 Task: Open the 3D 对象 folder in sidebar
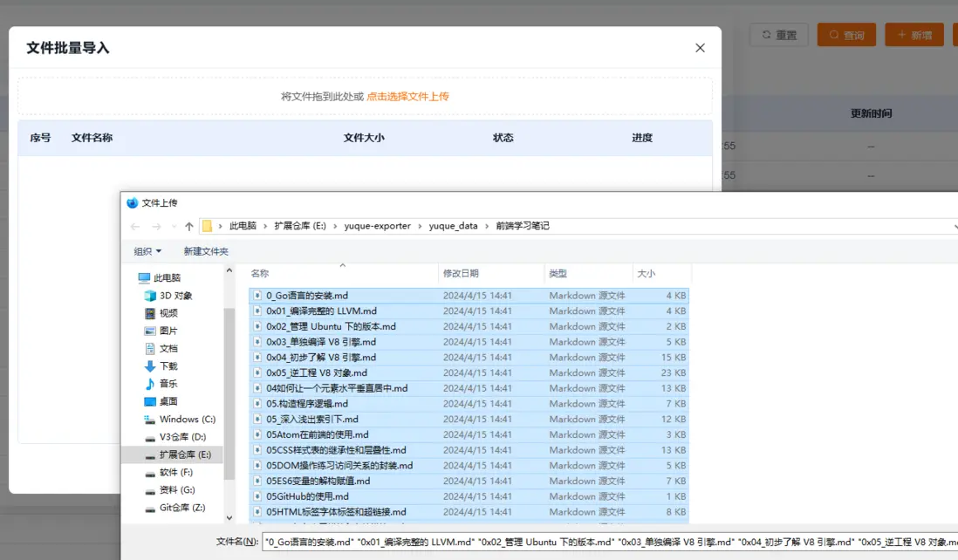click(x=175, y=296)
